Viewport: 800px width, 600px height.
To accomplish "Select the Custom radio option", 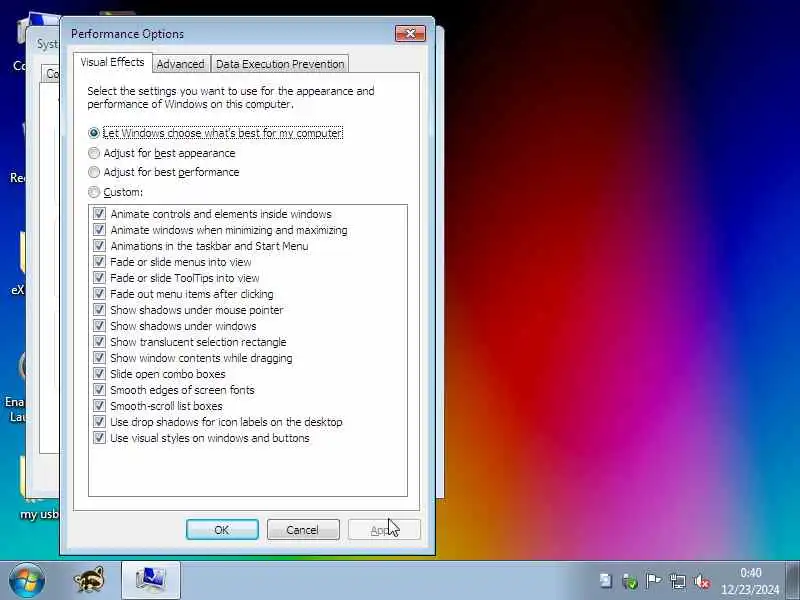I will [x=115, y=192].
